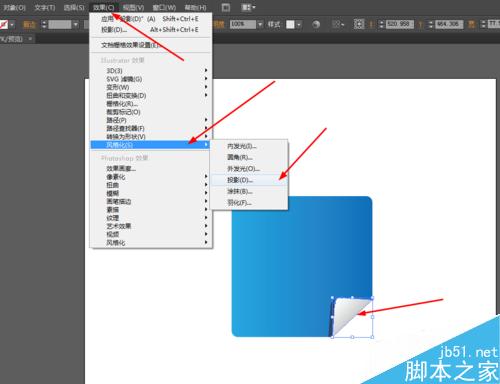Viewport: 500px width, 384px height.
Task: Expand the SVG 滤镜(G) submenu arrow
Action: click(x=206, y=79)
